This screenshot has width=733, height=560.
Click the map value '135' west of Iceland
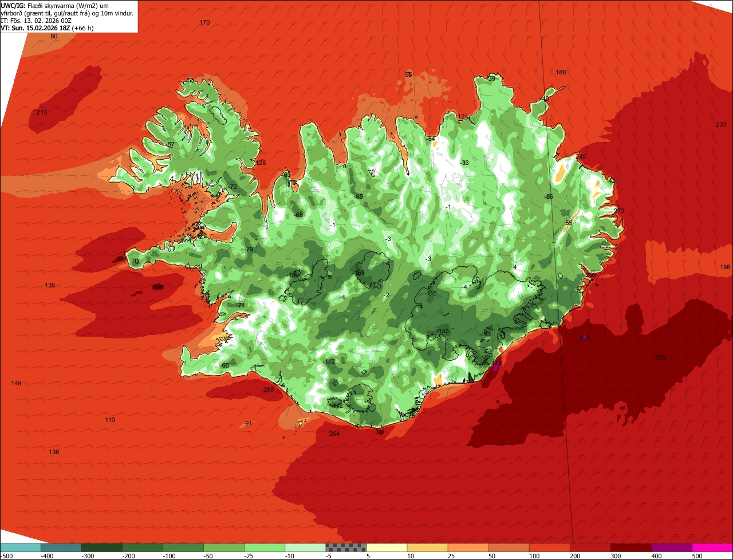50,285
